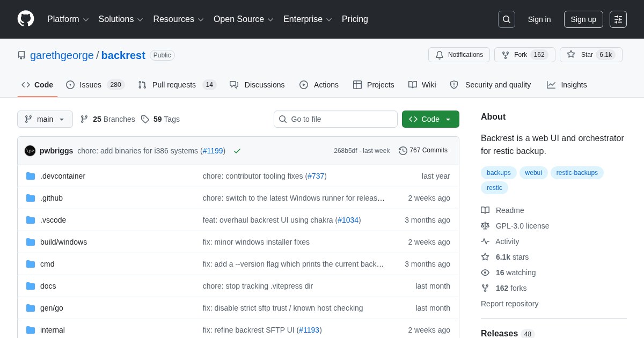Click the backups topic tag
This screenshot has height=338, width=644.
pyautogui.click(x=499, y=173)
